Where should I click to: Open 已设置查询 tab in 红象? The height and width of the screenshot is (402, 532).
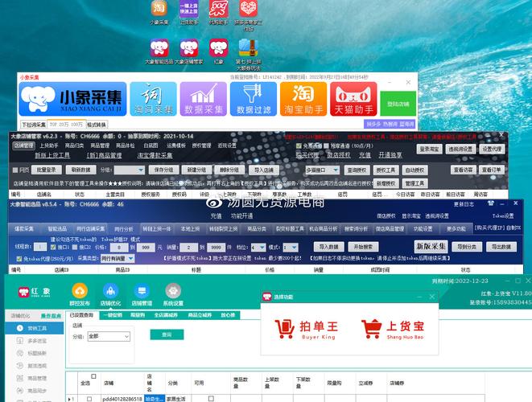(x=82, y=315)
